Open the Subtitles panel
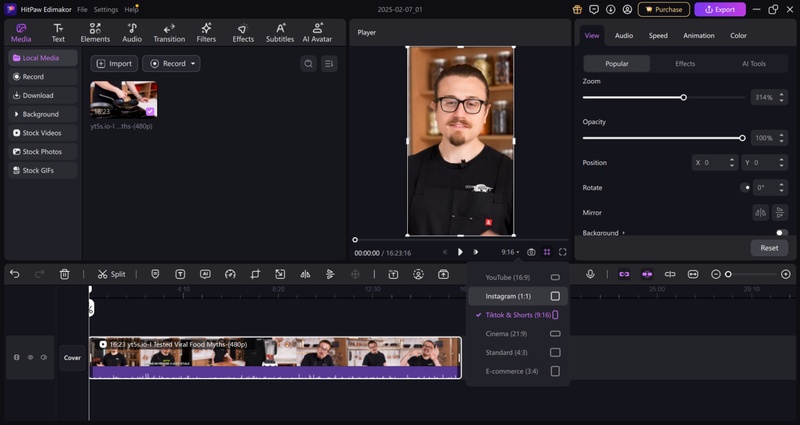 pyautogui.click(x=280, y=33)
